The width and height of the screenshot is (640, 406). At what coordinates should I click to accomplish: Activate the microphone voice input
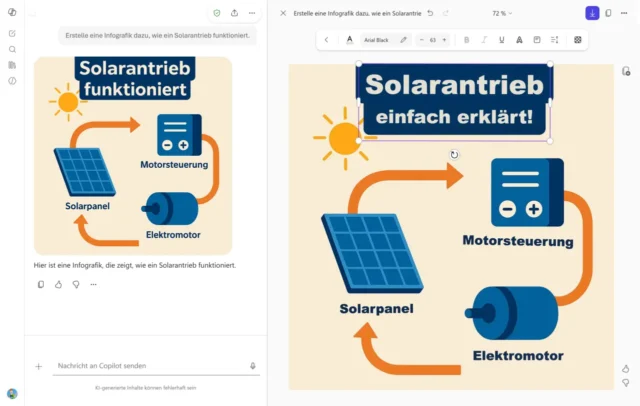[x=253, y=366]
